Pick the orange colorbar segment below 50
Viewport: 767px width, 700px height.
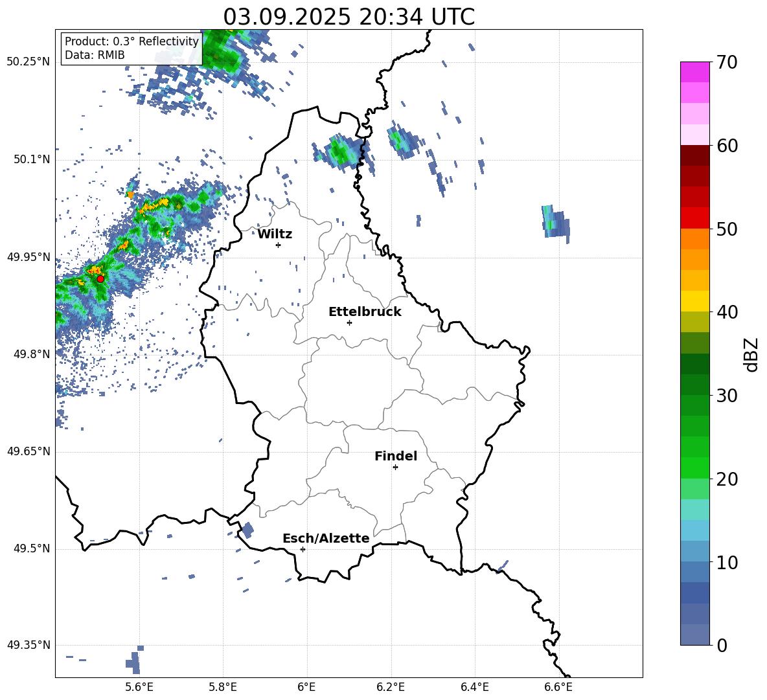(x=694, y=239)
